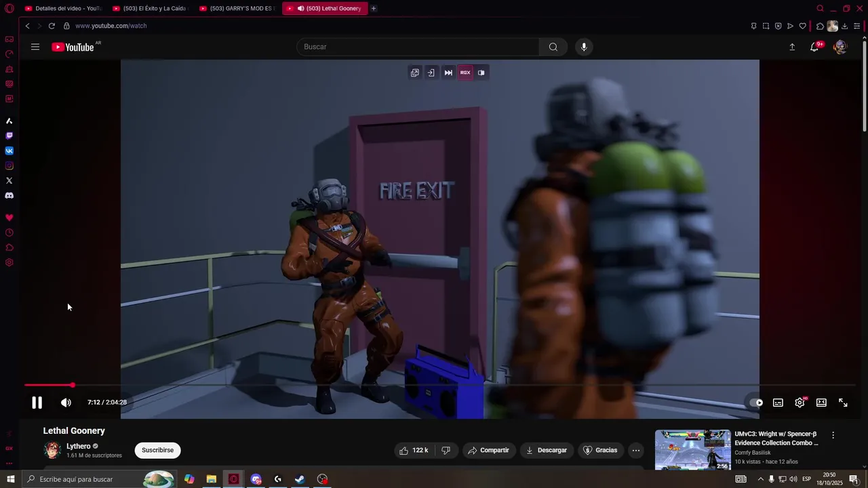
Task: Open the YouTube guide hamburger menu
Action: 35,47
